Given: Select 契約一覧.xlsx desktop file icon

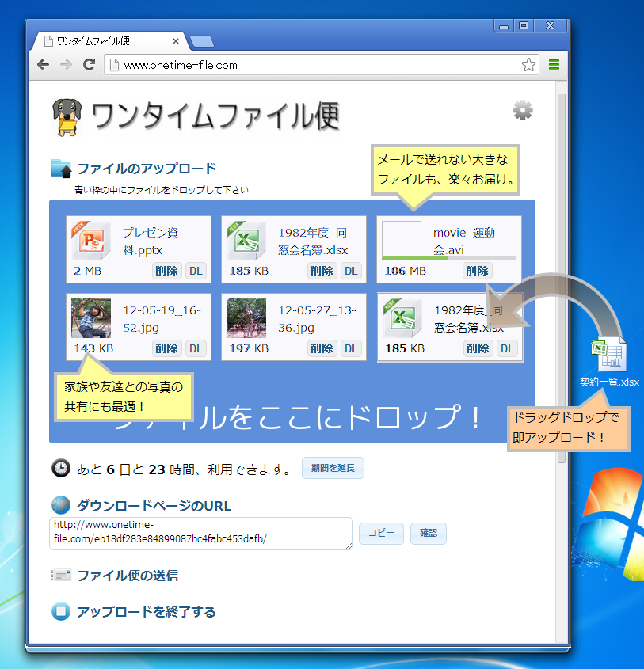Looking at the screenshot, I should 609,354.
